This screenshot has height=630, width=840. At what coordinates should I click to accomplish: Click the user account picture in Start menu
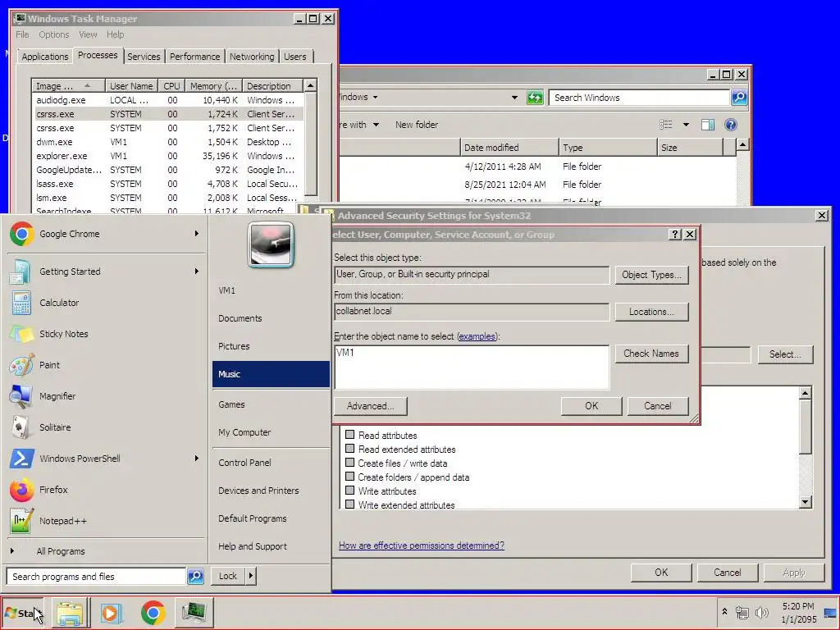[x=271, y=244]
